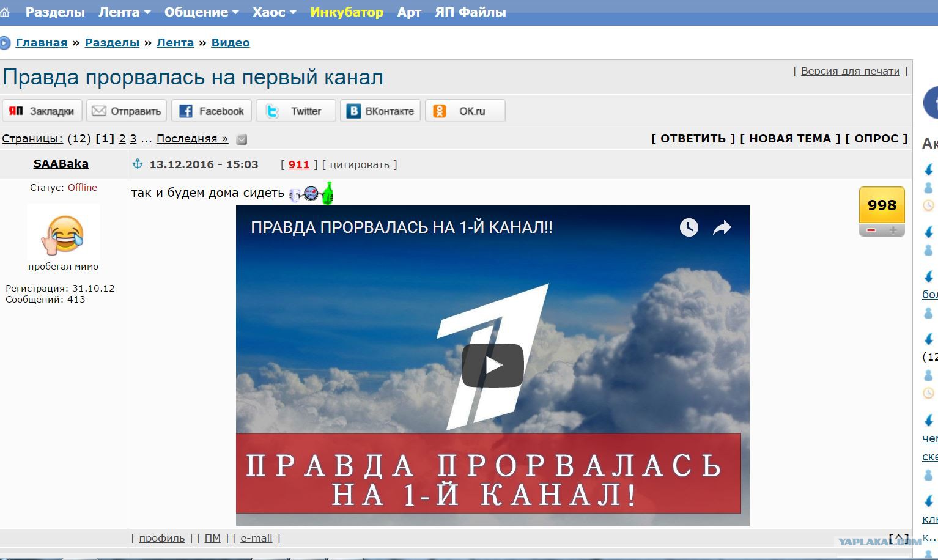Downvote the post with minus button
Viewport: 938px width, 560px height.
[x=871, y=230]
